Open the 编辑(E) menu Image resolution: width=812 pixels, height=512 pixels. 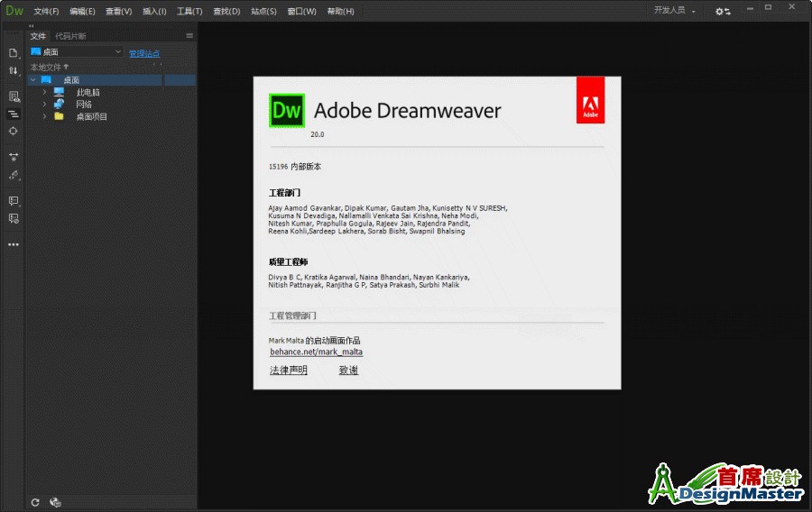[82, 11]
